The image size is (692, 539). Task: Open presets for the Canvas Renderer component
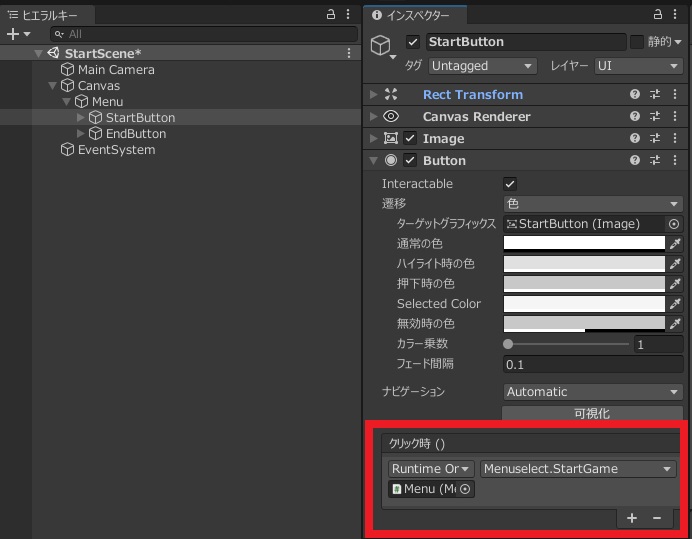tap(655, 116)
